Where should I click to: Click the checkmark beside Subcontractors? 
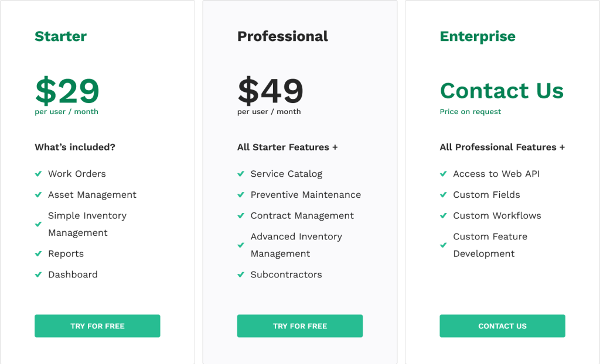(x=241, y=274)
